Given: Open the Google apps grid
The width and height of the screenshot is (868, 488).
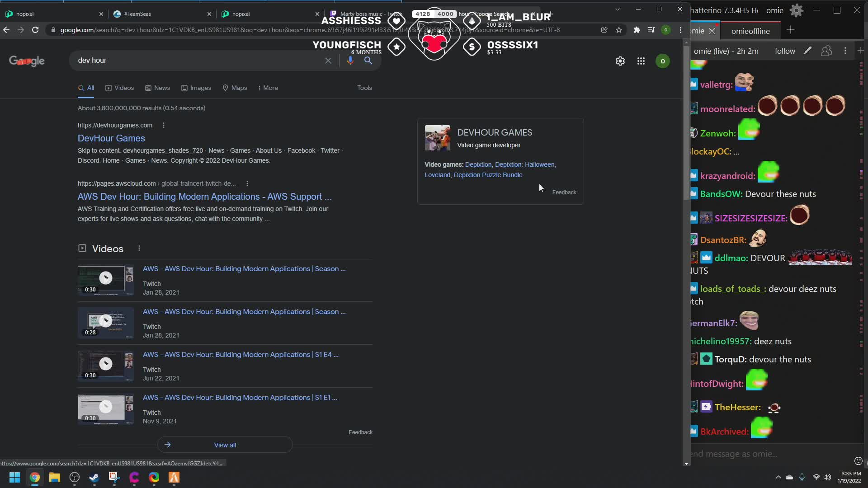Looking at the screenshot, I should click(x=641, y=61).
